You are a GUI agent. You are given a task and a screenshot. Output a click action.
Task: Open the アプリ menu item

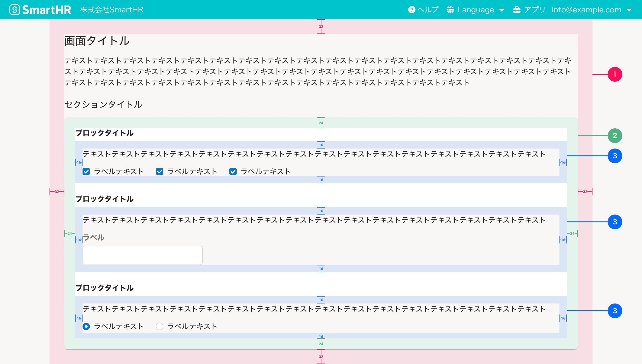point(534,10)
